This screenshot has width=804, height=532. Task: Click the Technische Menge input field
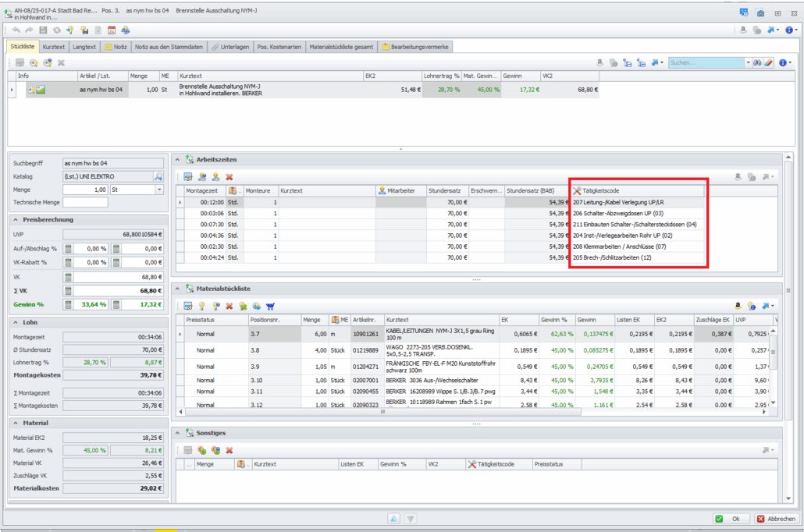(85, 202)
